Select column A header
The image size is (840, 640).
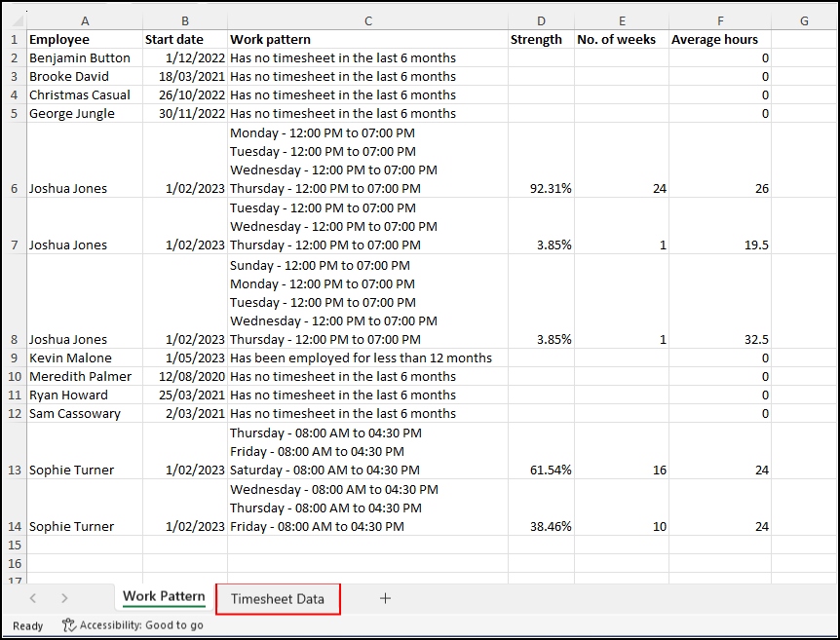pyautogui.click(x=85, y=20)
